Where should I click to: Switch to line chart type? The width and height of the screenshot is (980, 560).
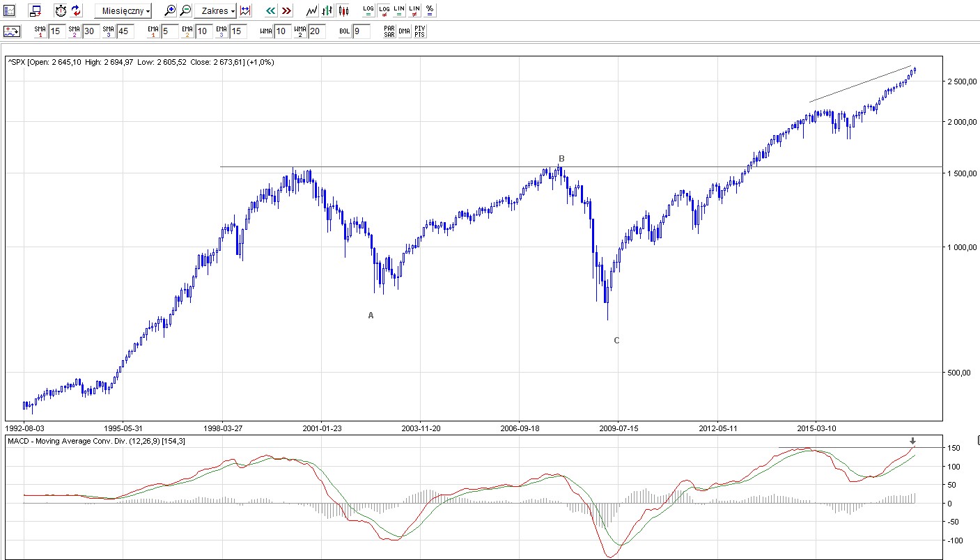[x=312, y=10]
